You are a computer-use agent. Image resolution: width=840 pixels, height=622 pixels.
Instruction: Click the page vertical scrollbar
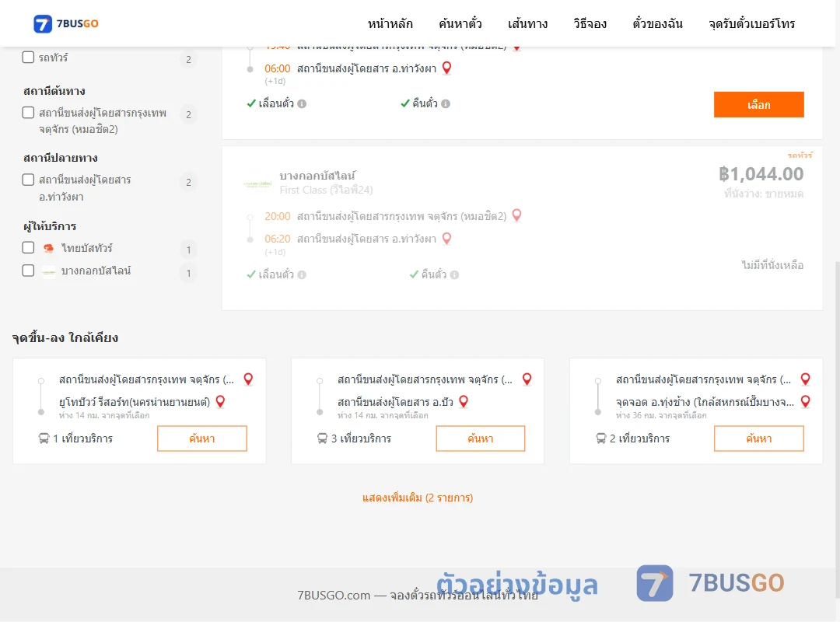[837, 428]
